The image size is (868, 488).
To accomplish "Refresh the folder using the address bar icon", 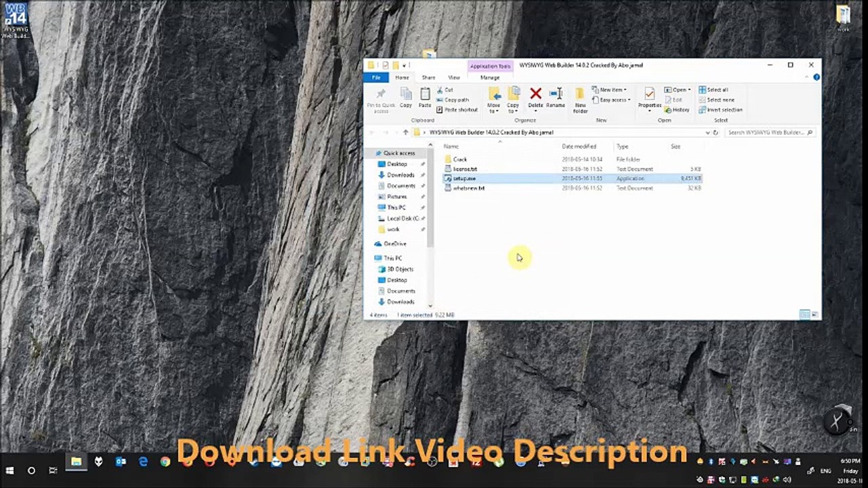I will [x=717, y=133].
